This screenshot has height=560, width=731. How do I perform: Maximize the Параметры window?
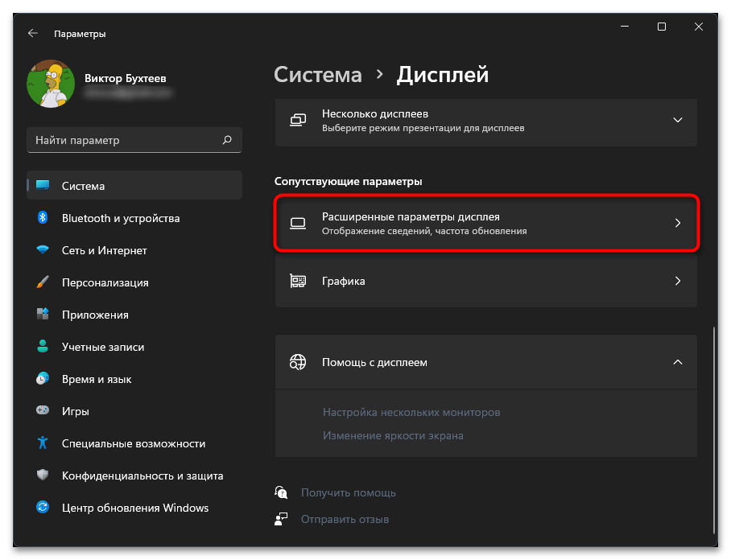click(662, 27)
